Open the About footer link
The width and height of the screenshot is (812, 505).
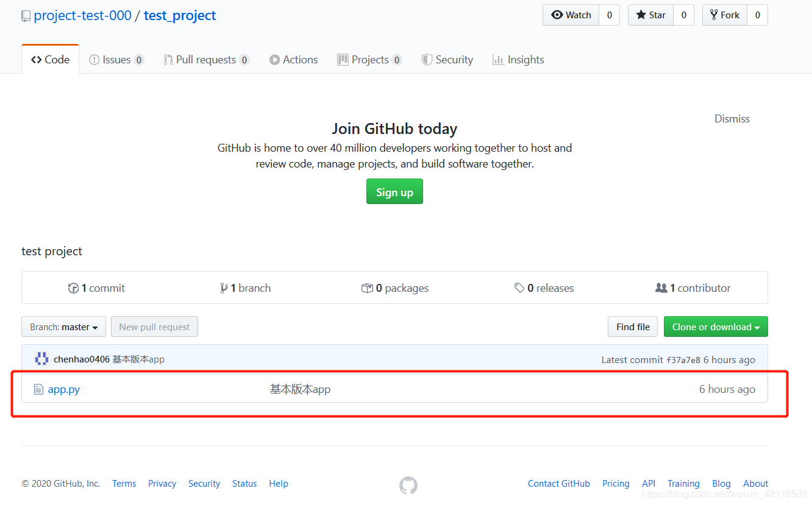tap(756, 484)
